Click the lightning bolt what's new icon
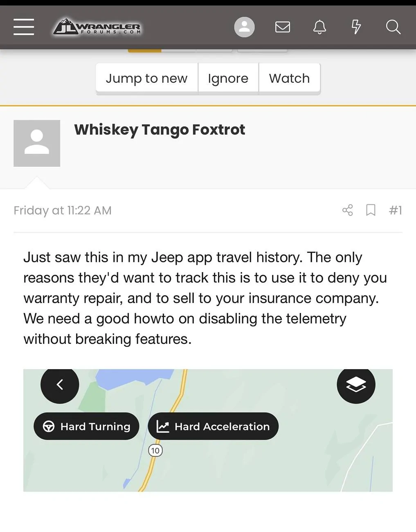 click(x=356, y=27)
